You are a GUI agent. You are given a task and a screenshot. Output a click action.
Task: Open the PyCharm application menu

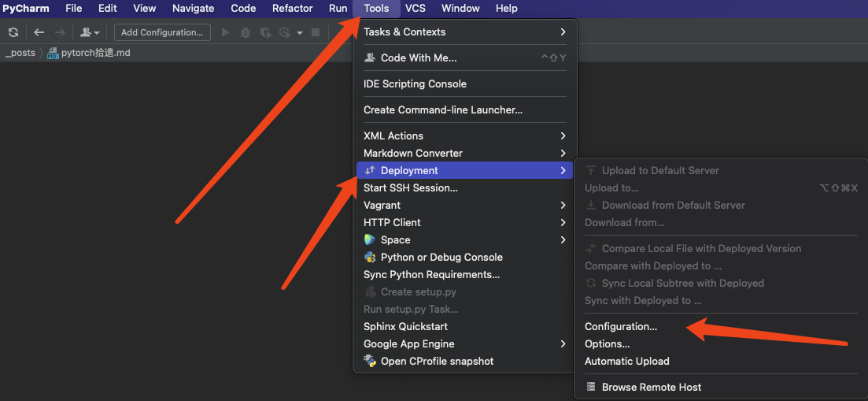[26, 9]
